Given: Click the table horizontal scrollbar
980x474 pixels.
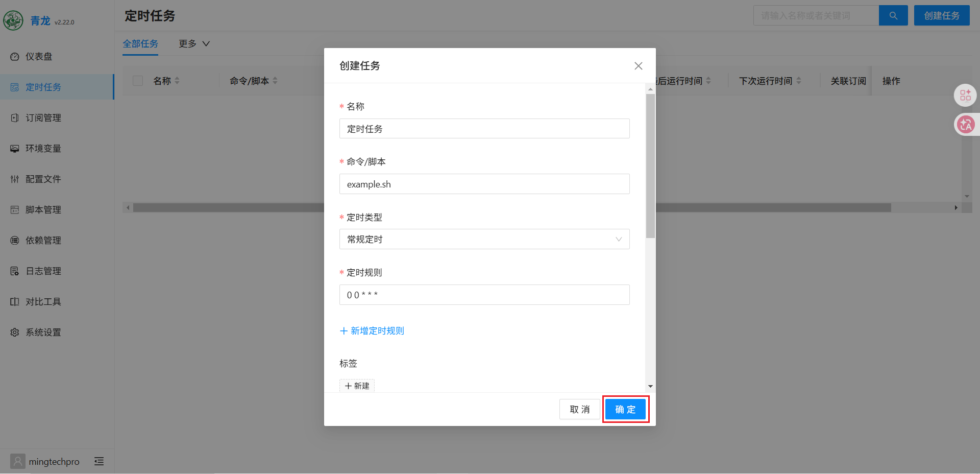Looking at the screenshot, I should click(x=512, y=208).
